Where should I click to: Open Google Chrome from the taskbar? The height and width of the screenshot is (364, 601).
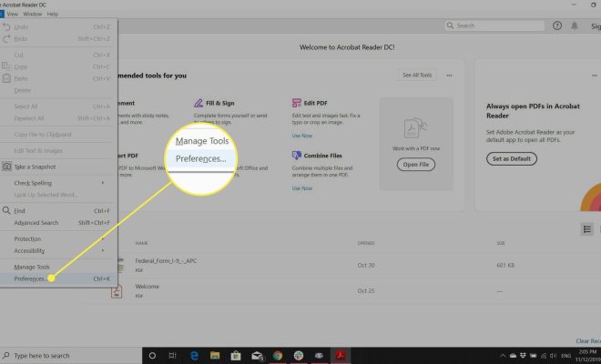(x=278, y=356)
